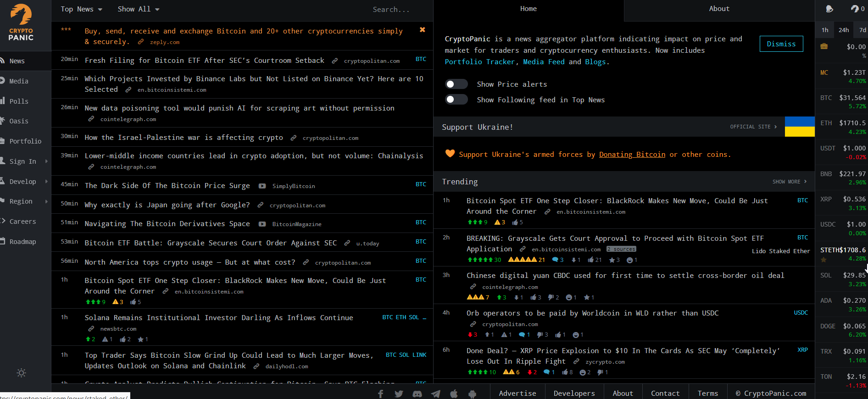Open the Donating Bitcoin link
Image resolution: width=868 pixels, height=399 pixels.
pos(632,155)
